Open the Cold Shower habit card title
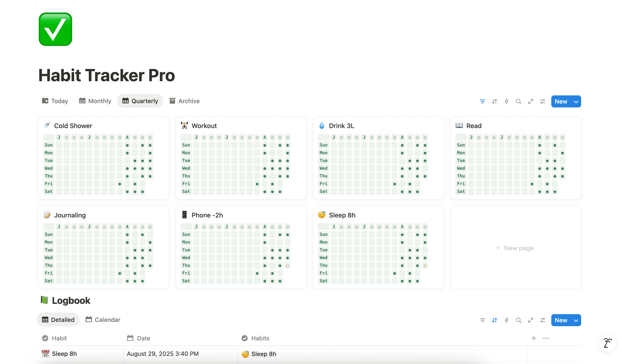The height and width of the screenshot is (364, 622). [73, 126]
